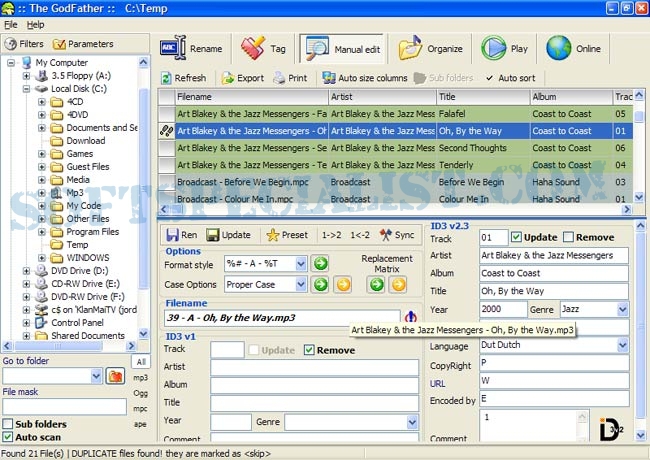Open the File menu
This screenshot has width=650, height=460.
[x=11, y=24]
